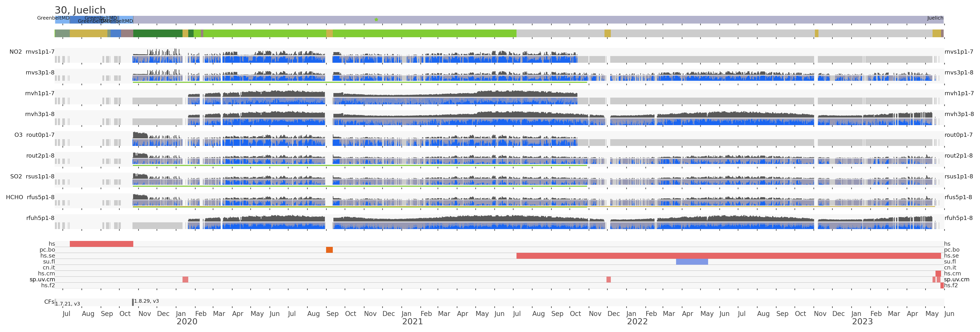
Task: Click the dark green segment in status bar
Action: (157, 33)
